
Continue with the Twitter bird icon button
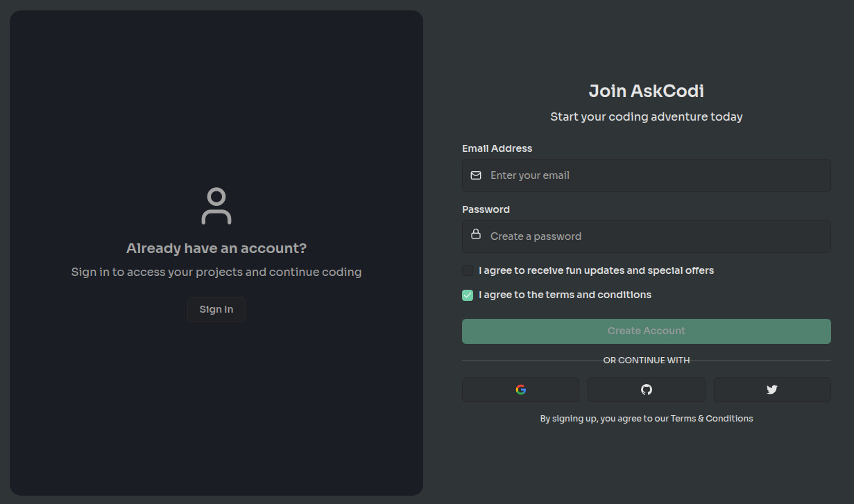pyautogui.click(x=772, y=390)
